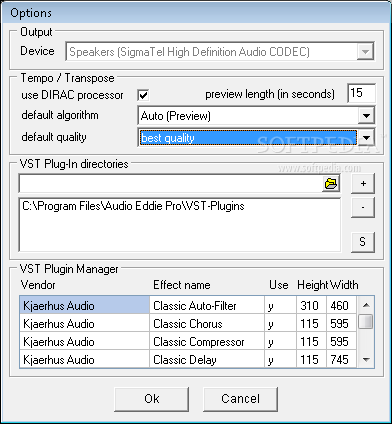Toggle the use DIRAC processor checkbox
Screen dimensions: 392x424
(x=144, y=95)
